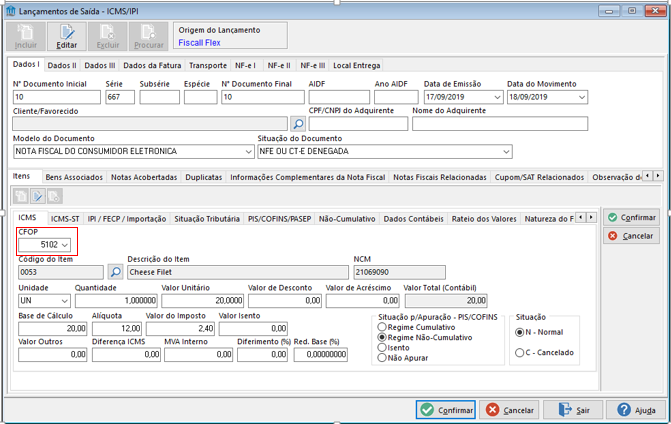Click the item panel Confirmar button

(632, 218)
